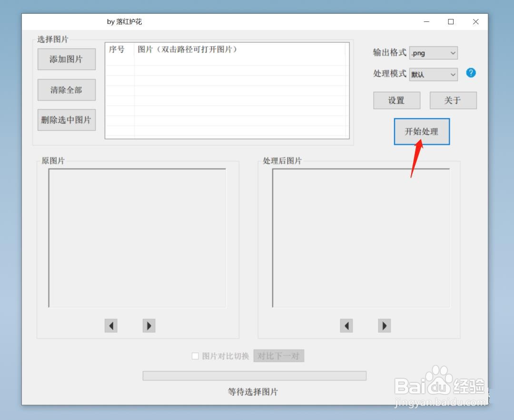This screenshot has width=514, height=420.
Task: Click the left arrow under 原图片 preview
Action: point(111,326)
